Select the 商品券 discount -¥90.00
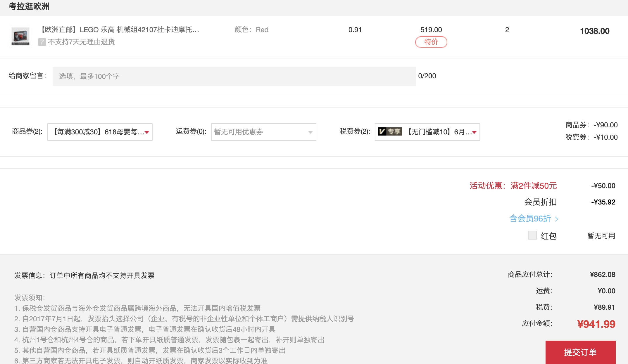628x364 pixels. tap(605, 125)
